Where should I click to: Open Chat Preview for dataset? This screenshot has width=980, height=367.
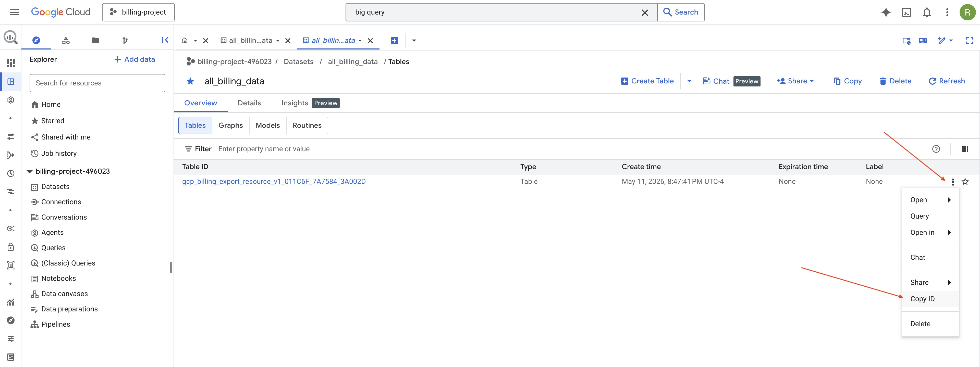(x=731, y=81)
